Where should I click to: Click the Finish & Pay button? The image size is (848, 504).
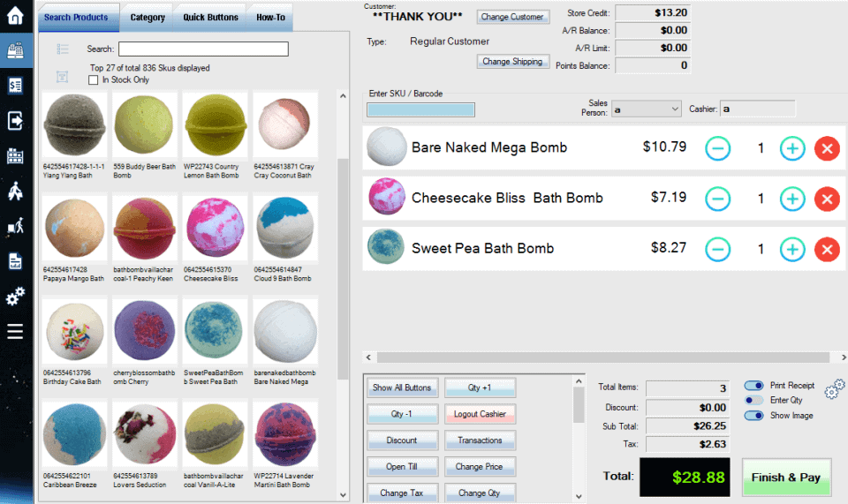pyautogui.click(x=786, y=478)
